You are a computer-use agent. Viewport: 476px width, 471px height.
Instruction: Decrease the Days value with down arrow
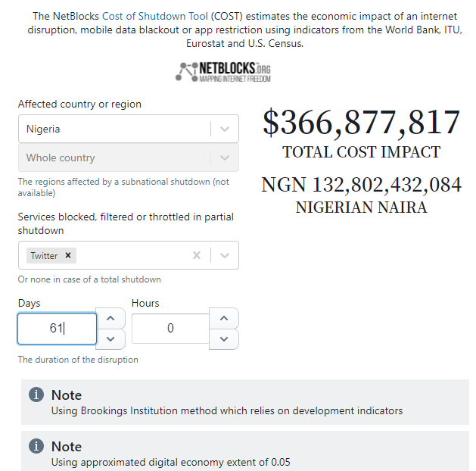pyautogui.click(x=110, y=339)
